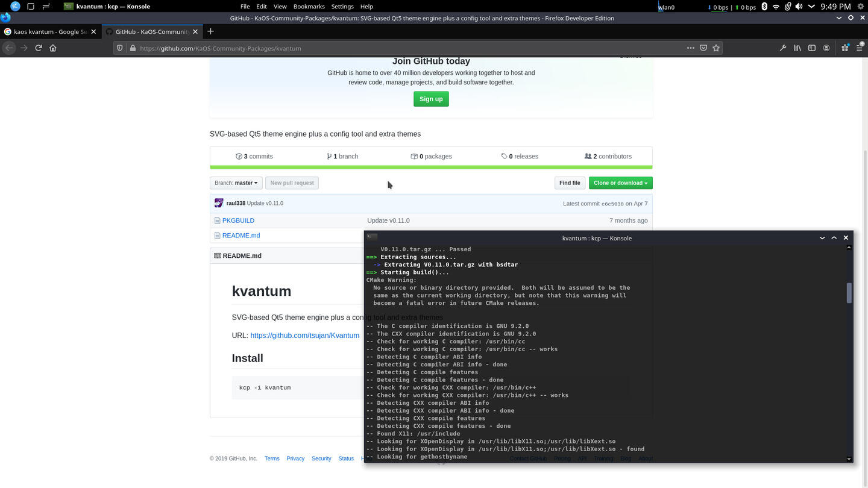Open the Wi-Fi network tray icon
Image resolution: width=868 pixels, height=488 pixels.
point(776,7)
